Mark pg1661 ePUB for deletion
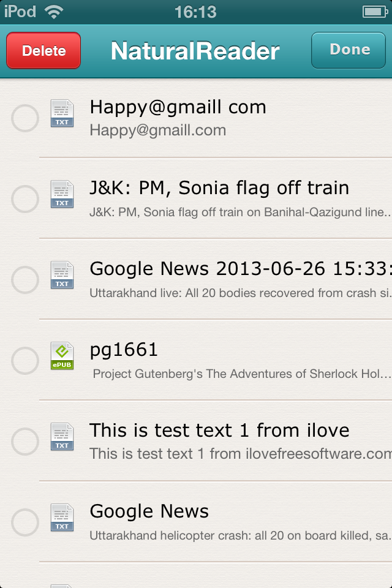Screen dimensions: 392x588 tap(25, 360)
